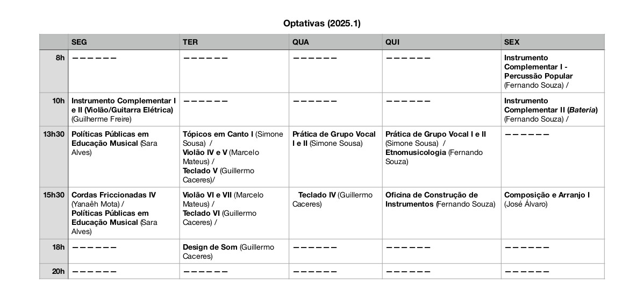644x290 pixels.
Task: Select the Cordas Friccionadas IV entry
Action: [x=113, y=195]
